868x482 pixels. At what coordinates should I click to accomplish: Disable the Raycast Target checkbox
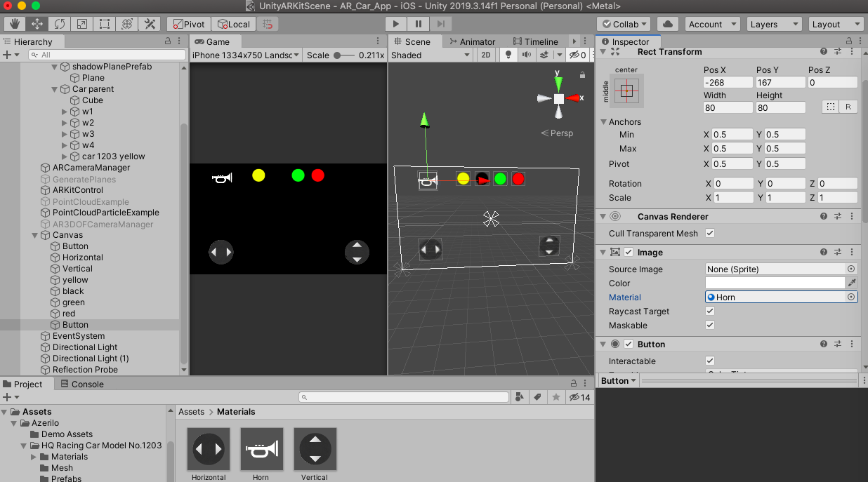[710, 312]
